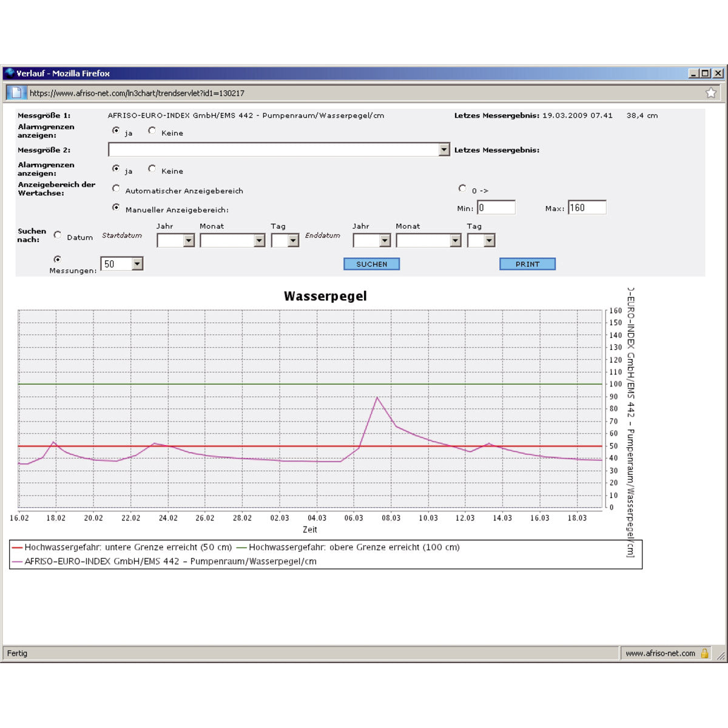The width and height of the screenshot is (728, 728).
Task: Expand the Messungen count dropdown showing 50
Action: 137,264
